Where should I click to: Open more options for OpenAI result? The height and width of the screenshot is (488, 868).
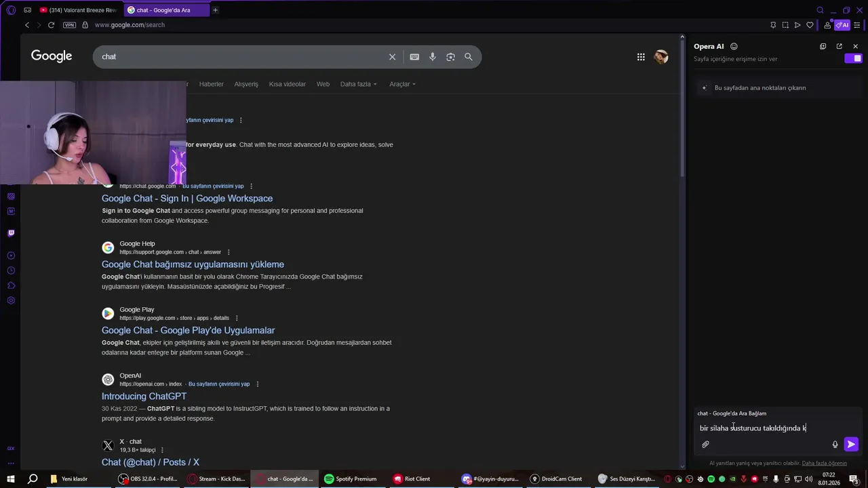(x=257, y=384)
